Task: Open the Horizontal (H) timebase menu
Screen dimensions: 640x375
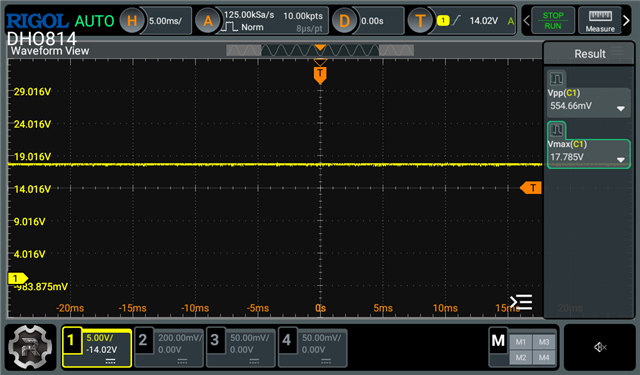Action: pyautogui.click(x=132, y=21)
